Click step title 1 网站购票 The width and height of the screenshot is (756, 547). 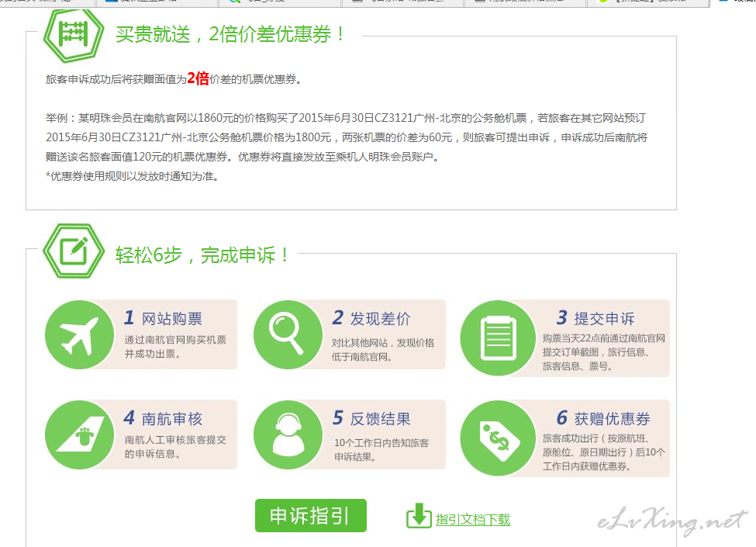[x=163, y=318]
